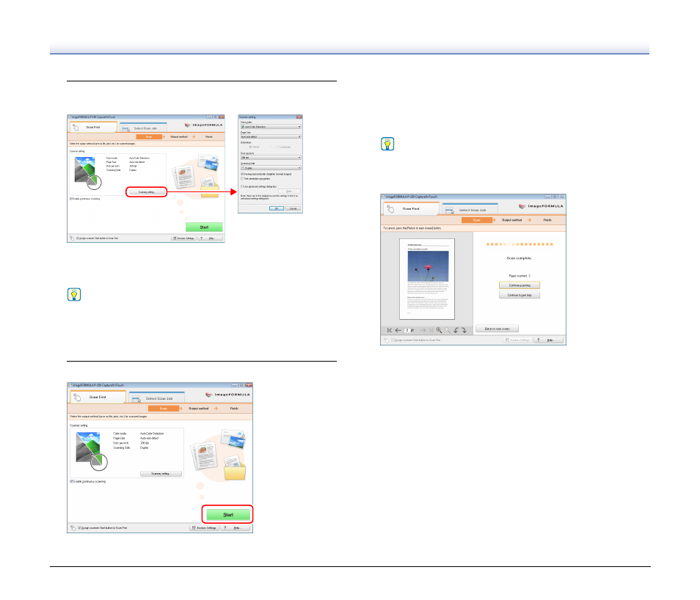The width and height of the screenshot is (700, 600).
Task: Toggle Assign scanner Start button checkbox, upper window
Action: 78,238
